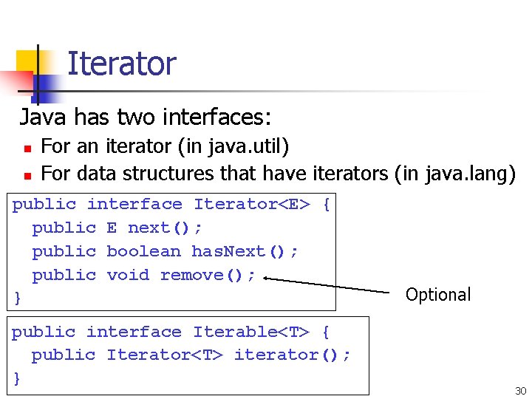Click the red bullet before 'For data structures'
Image resolution: width=532 pixels, height=399 pixels.
pyautogui.click(x=28, y=176)
